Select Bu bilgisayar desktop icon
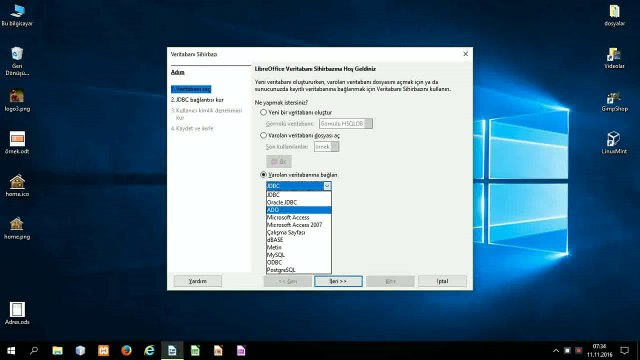 (x=17, y=16)
